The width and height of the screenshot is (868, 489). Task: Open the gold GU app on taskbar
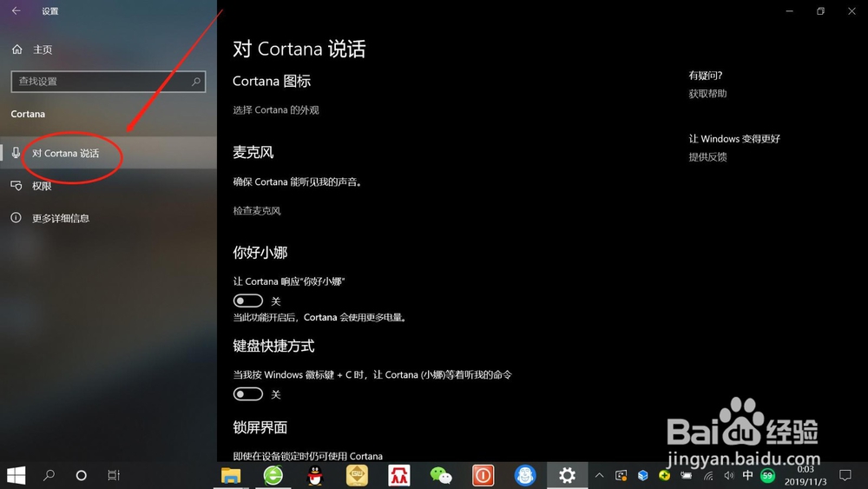pos(357,475)
